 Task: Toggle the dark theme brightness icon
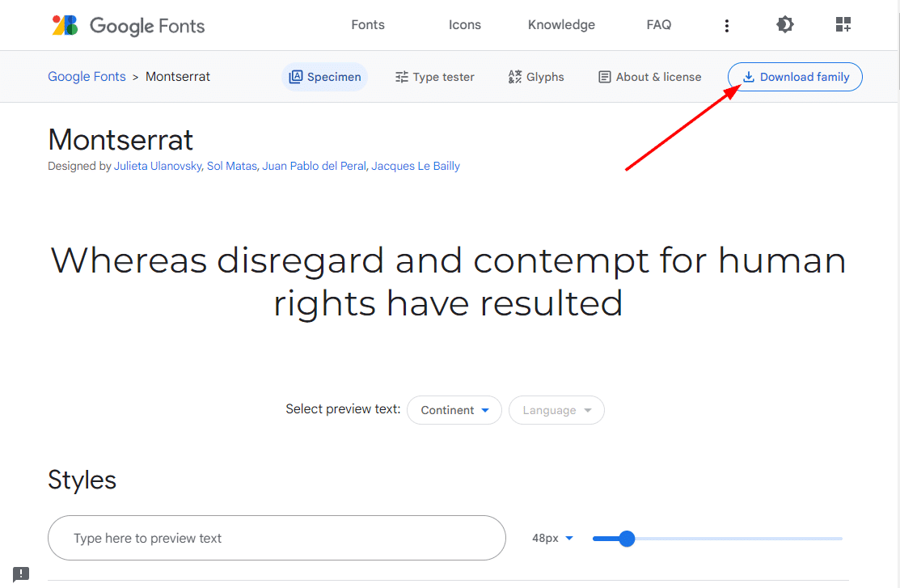click(x=784, y=25)
